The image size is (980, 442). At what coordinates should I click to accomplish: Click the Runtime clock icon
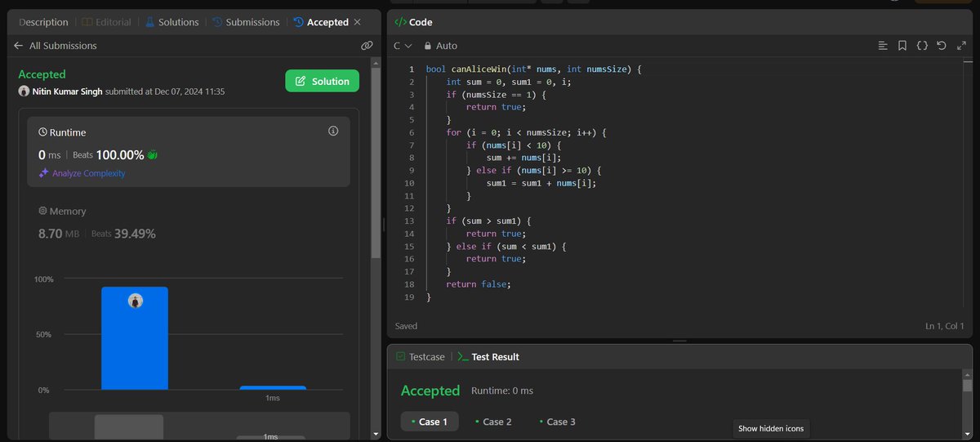42,132
